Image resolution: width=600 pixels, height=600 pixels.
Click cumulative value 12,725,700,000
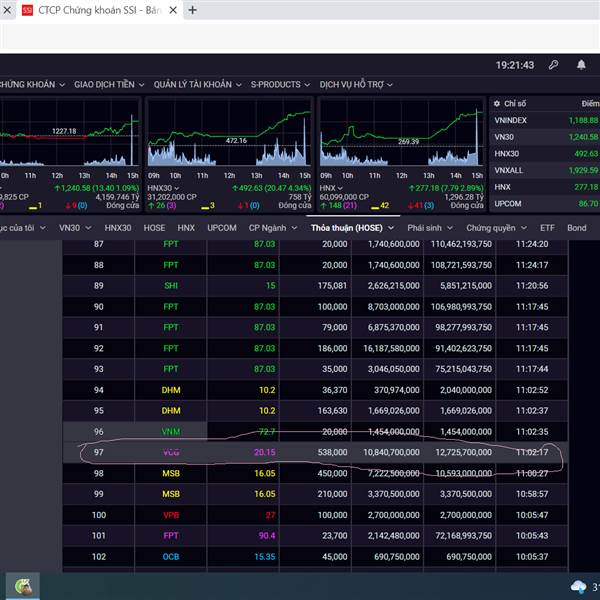(x=464, y=453)
